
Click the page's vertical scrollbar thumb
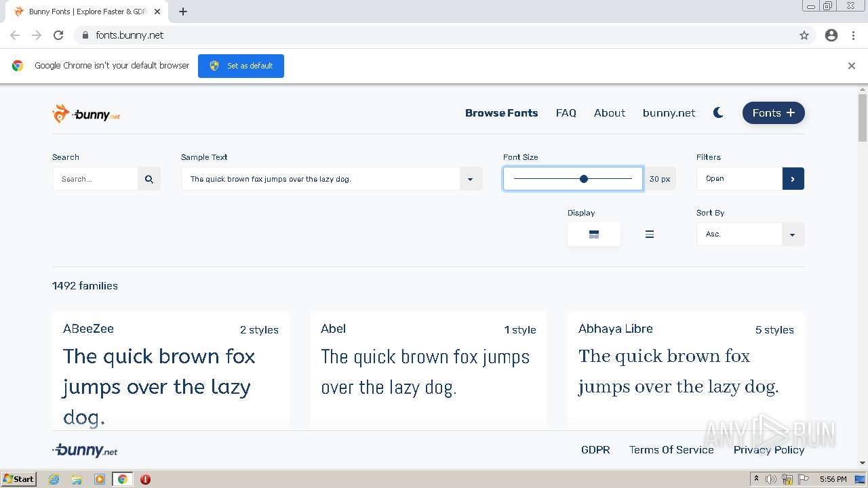coord(863,118)
